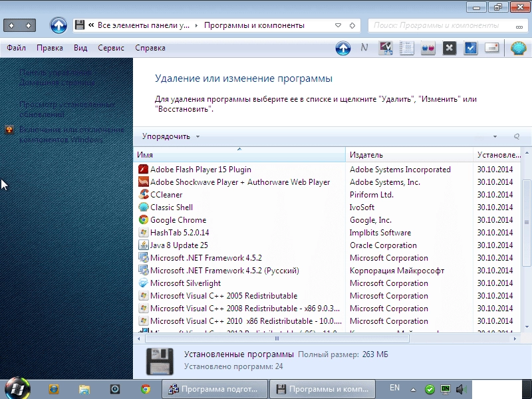Sort by the Издатель column header
Image resolution: width=532 pixels, height=399 pixels.
click(409, 155)
